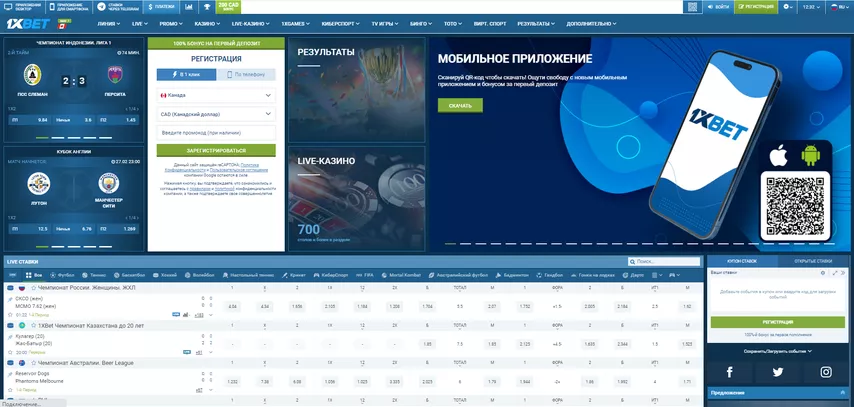Screen dimensions: 854x407
Task: Select the В 1 клик registration tab
Action: pos(186,75)
